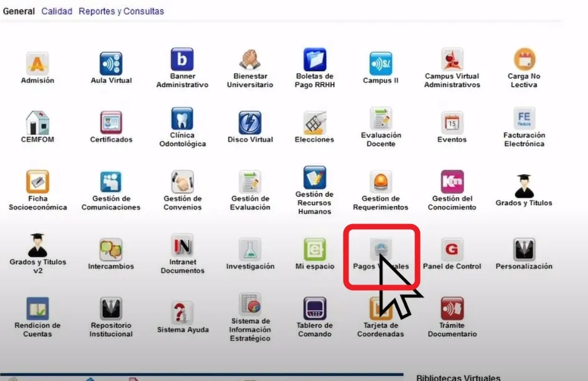Open the Investigación flask icon

[250, 249]
